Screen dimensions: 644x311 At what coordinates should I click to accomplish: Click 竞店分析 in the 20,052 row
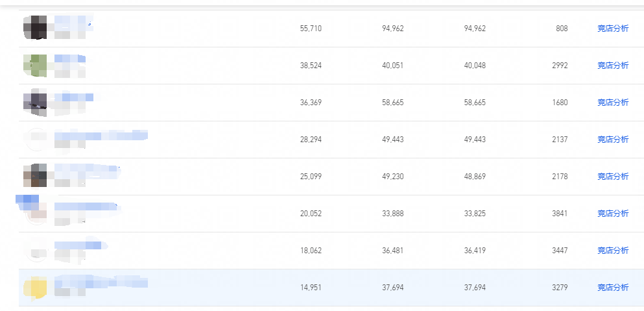pyautogui.click(x=613, y=214)
